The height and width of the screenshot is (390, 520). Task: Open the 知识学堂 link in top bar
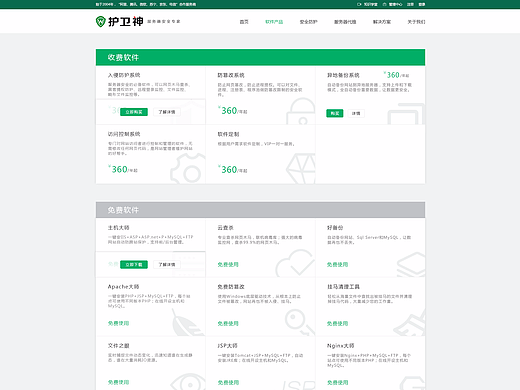pos(370,4)
